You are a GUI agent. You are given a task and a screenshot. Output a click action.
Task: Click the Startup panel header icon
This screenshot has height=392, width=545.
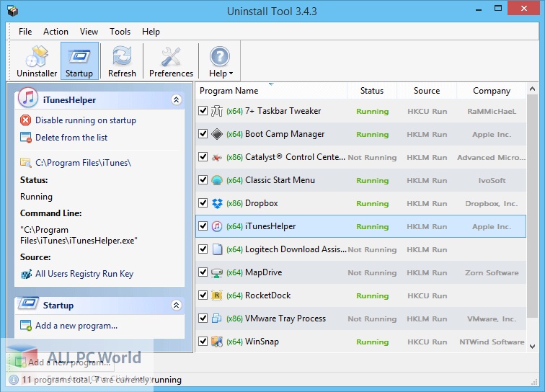[28, 303]
